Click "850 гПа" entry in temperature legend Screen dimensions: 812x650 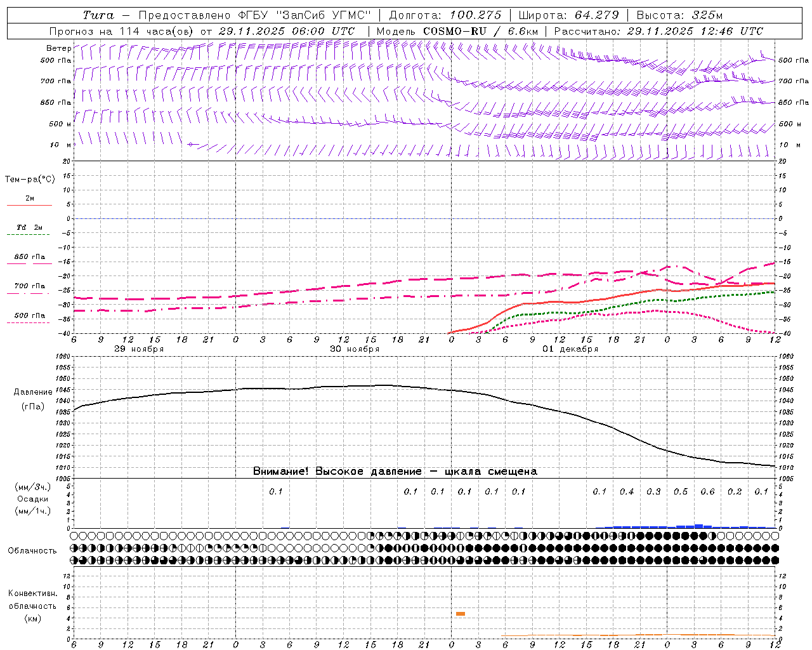click(x=30, y=257)
